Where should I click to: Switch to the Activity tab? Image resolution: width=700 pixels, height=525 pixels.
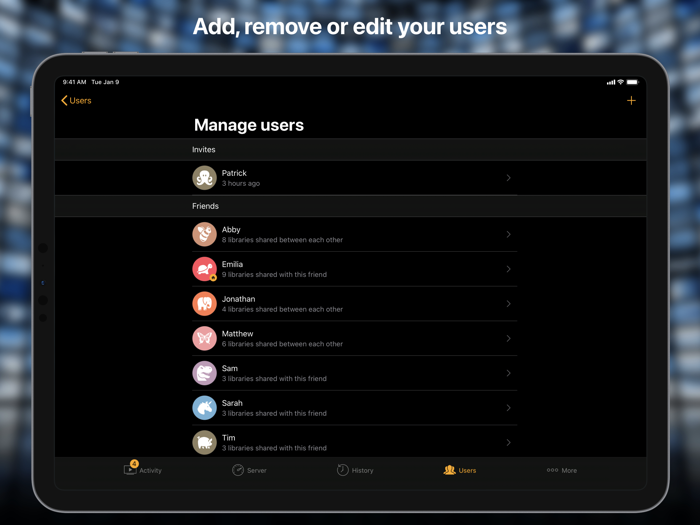point(142,470)
